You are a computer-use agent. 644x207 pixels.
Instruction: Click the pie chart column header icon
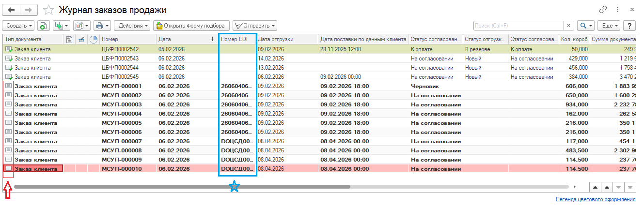[94, 39]
